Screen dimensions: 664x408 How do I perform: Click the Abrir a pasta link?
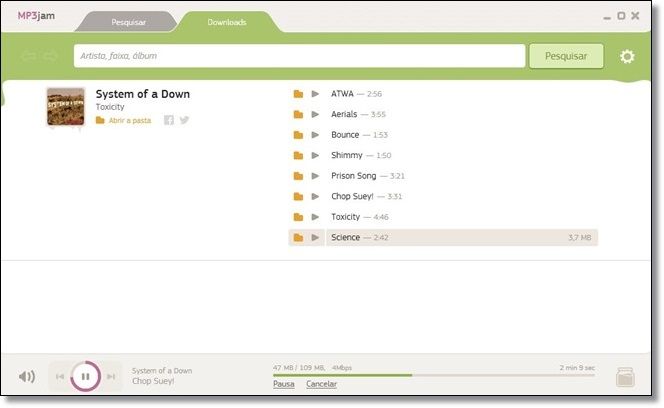[130, 120]
